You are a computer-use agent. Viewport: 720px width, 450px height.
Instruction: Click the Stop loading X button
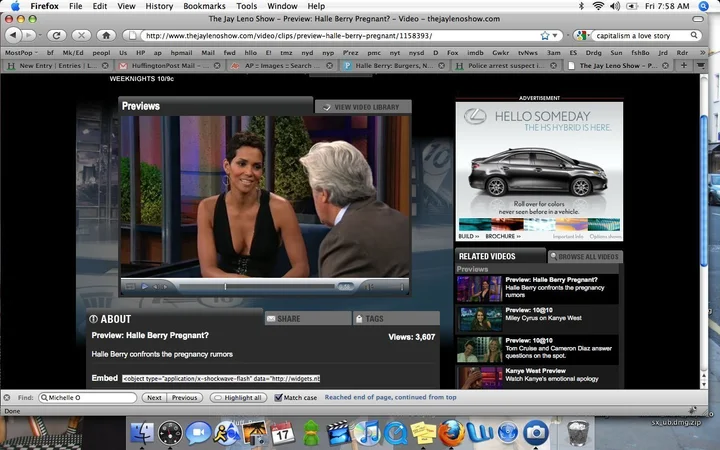point(81,35)
